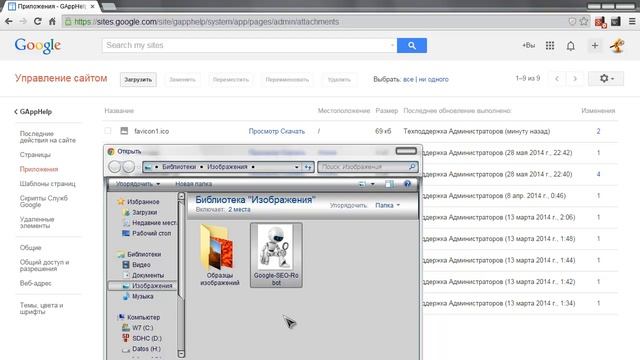Click the dialog help question icon
The image size is (640, 360).
tap(407, 184)
